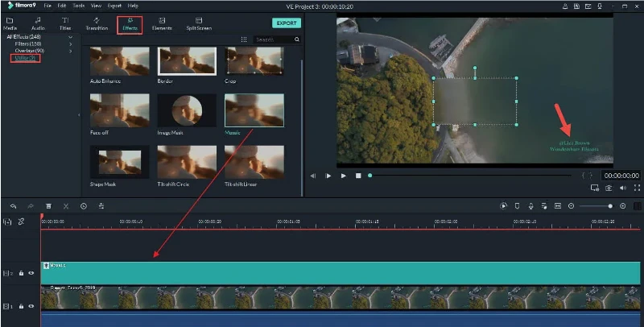Click the redo arrow in timeline toolbar

tap(31, 206)
